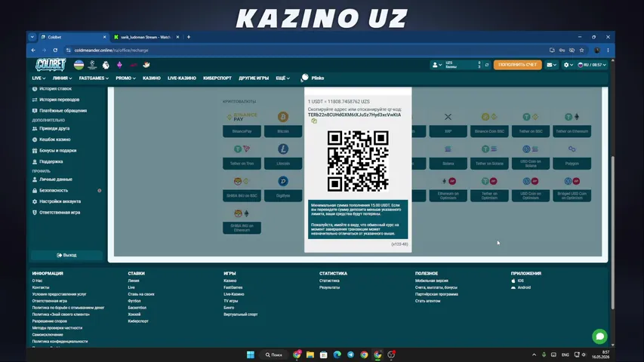
Task: Expand the PROMO menu
Action: pos(125,78)
